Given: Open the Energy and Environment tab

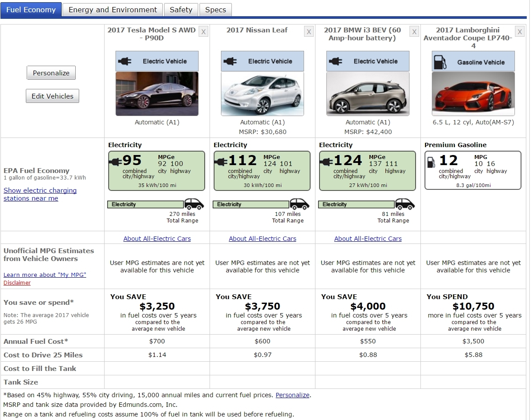Looking at the screenshot, I should coord(112,10).
